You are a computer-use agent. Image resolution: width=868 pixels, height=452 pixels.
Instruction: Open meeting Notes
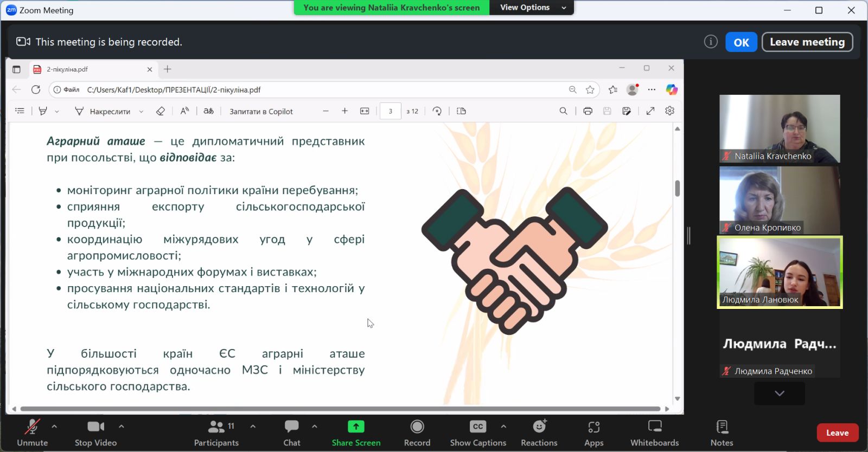(x=722, y=433)
